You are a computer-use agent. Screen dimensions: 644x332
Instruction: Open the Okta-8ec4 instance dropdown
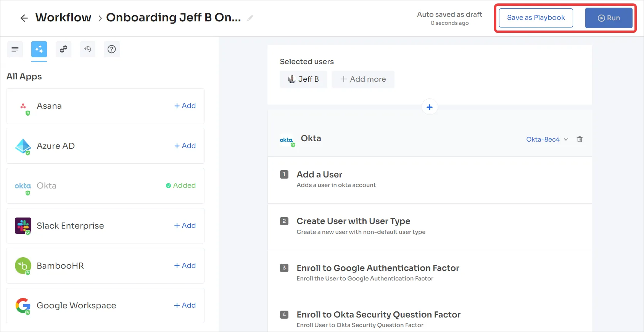pyautogui.click(x=547, y=139)
